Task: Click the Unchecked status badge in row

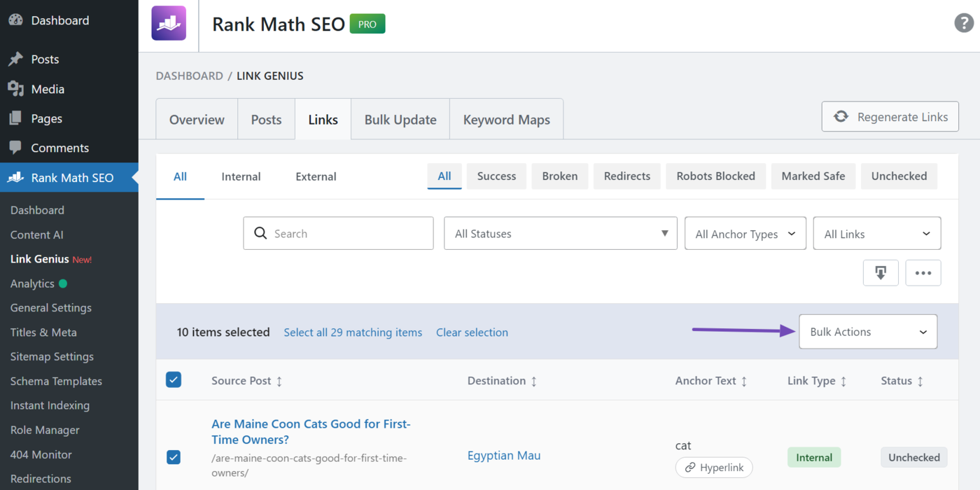Action: [914, 458]
